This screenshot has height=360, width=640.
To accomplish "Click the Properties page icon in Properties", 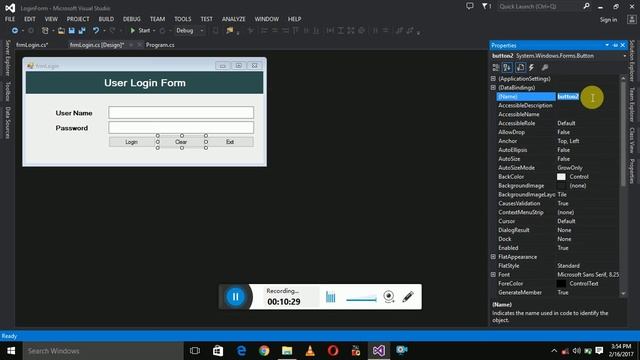I will 520,68.
